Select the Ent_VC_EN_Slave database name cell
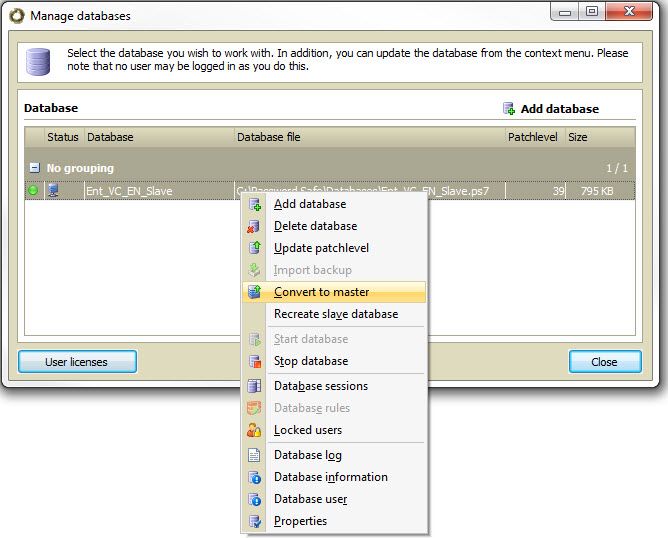 pos(159,191)
